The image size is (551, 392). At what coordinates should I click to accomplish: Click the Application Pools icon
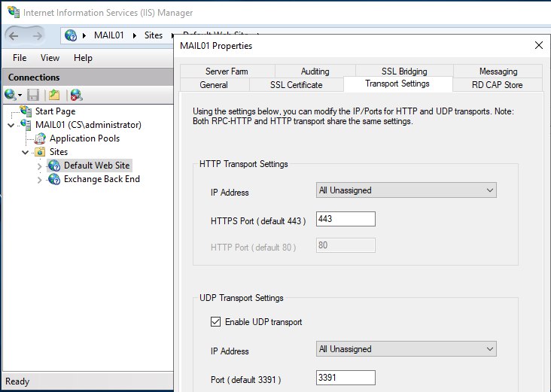point(40,138)
